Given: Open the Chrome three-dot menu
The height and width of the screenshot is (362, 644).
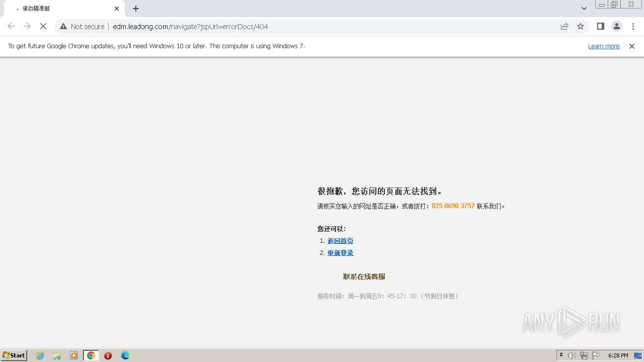Looking at the screenshot, I should 633,26.
